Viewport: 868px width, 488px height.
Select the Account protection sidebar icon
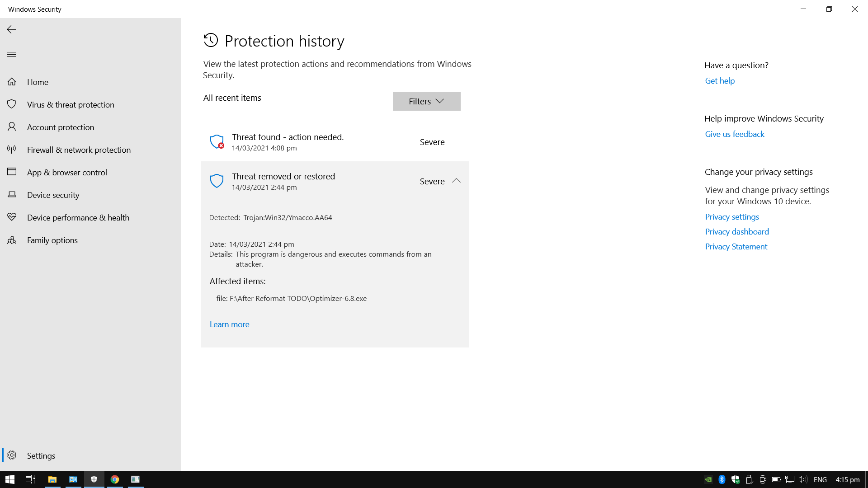[x=12, y=127]
